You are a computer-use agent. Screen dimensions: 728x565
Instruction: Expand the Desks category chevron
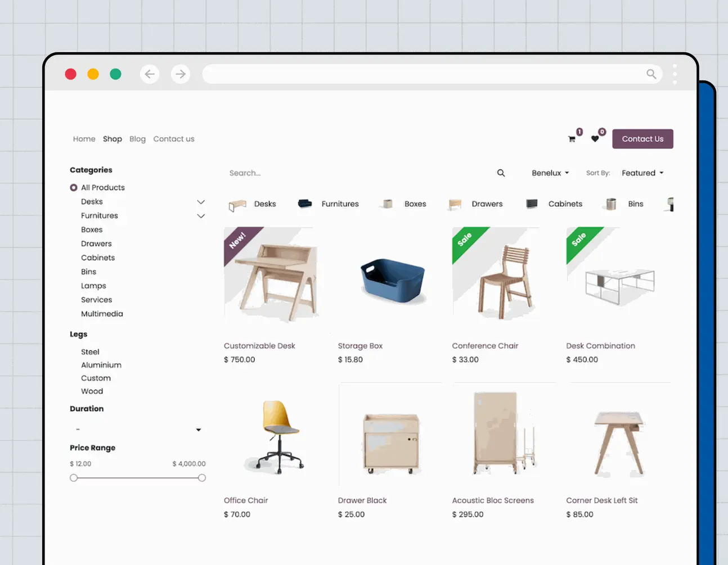click(x=201, y=202)
